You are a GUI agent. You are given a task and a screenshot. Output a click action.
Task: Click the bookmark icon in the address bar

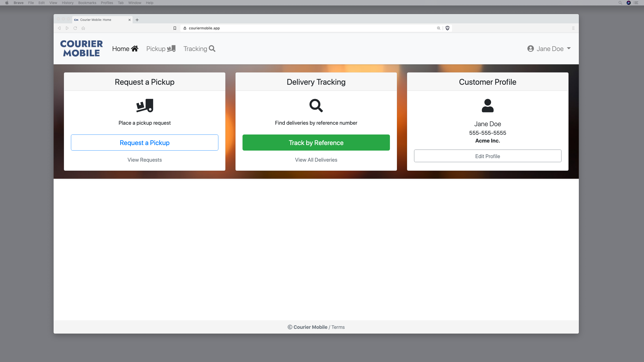coord(175,28)
